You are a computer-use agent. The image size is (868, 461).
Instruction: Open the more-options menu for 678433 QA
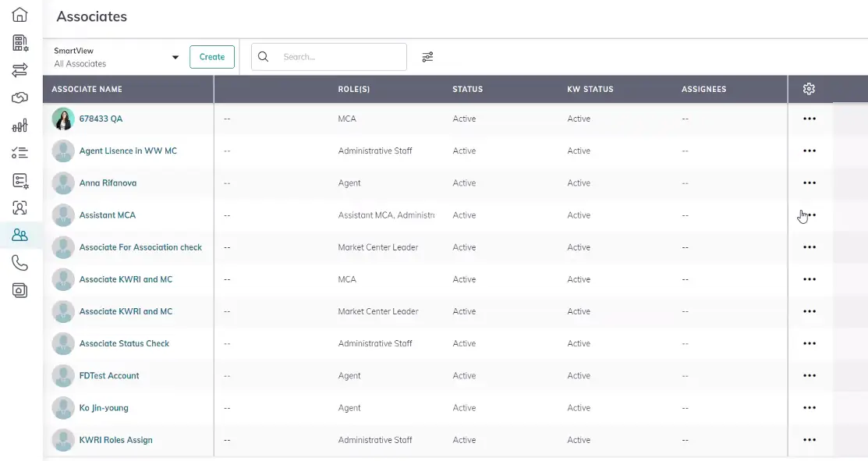pyautogui.click(x=810, y=119)
